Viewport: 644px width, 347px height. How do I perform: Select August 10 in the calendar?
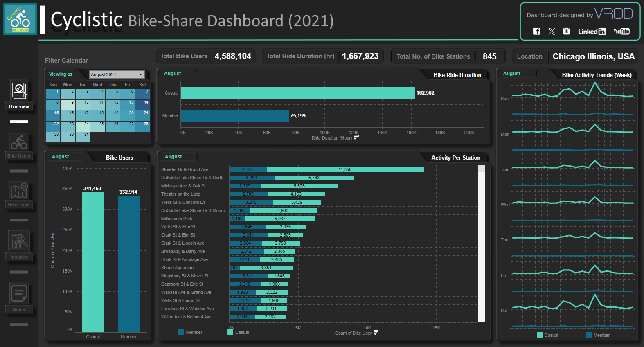[x=83, y=105]
